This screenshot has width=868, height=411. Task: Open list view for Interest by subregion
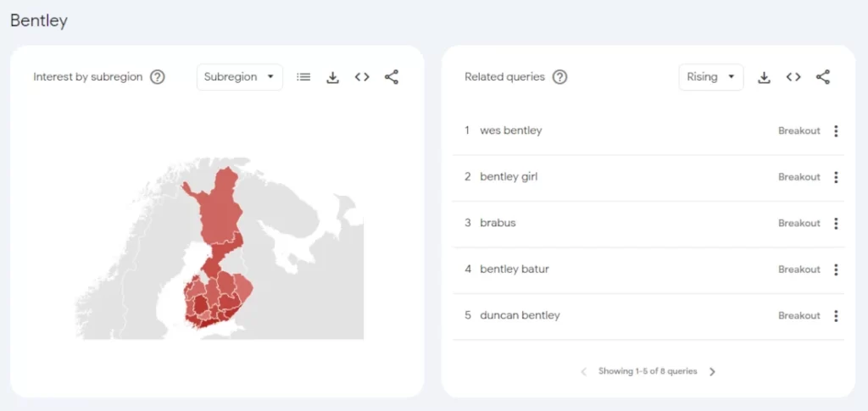pyautogui.click(x=303, y=77)
